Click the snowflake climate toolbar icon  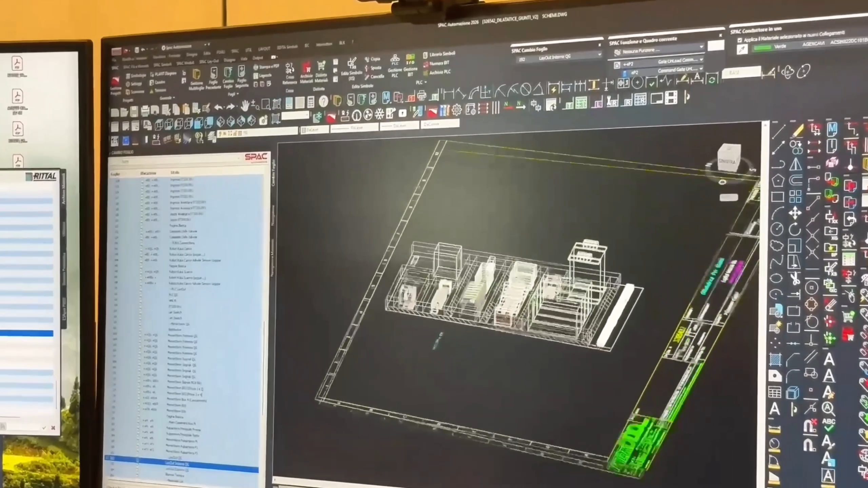[379, 114]
